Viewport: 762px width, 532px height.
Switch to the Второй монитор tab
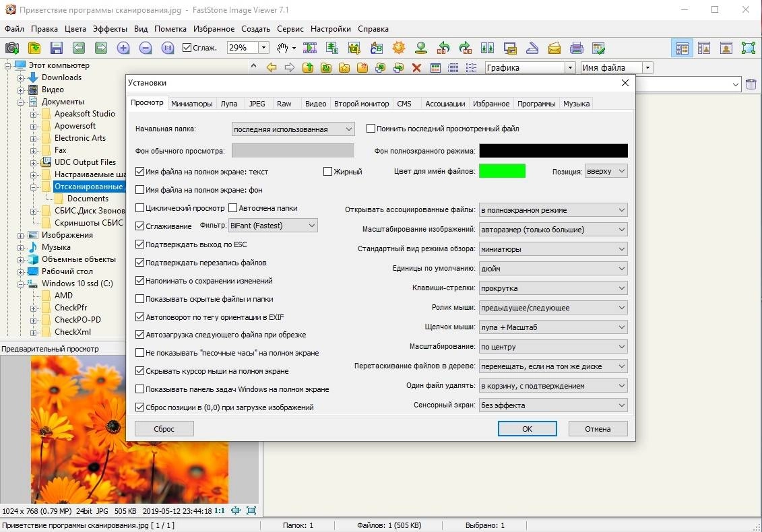click(362, 104)
